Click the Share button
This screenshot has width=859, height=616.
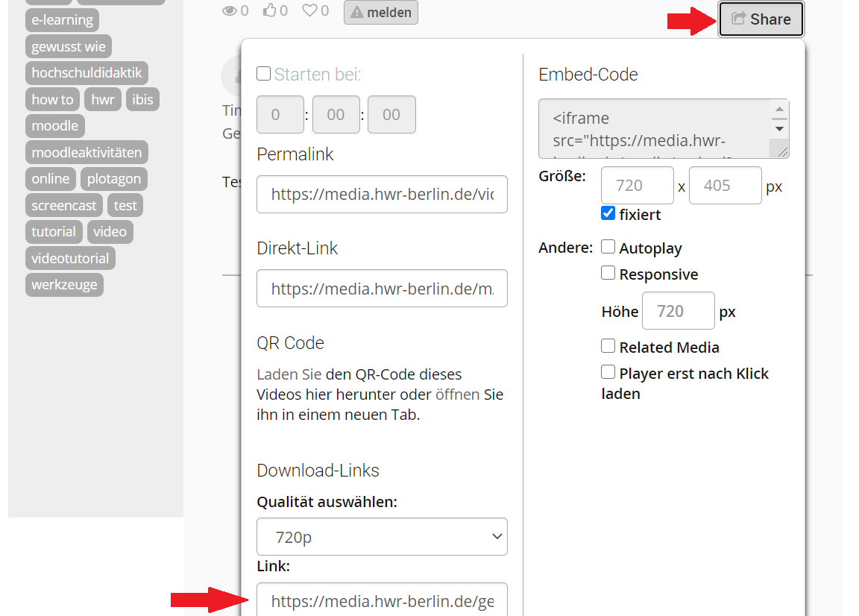click(x=761, y=19)
